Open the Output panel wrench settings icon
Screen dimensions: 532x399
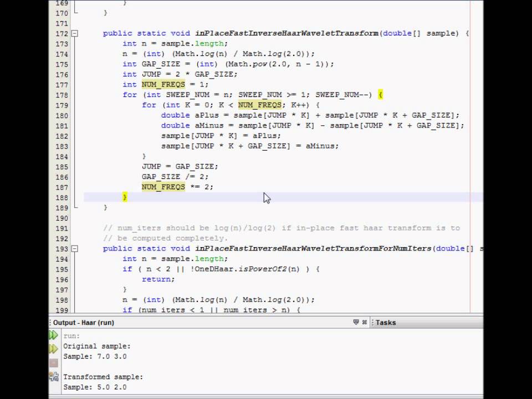click(x=54, y=376)
